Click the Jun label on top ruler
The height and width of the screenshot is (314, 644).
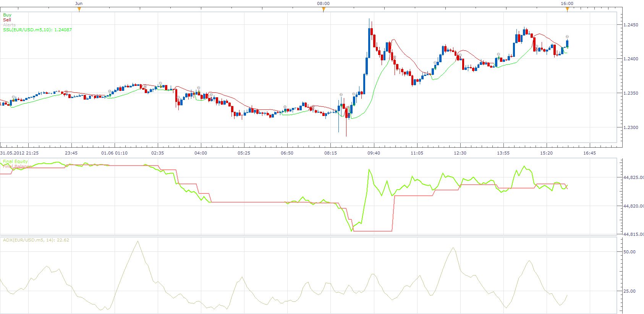79,3
